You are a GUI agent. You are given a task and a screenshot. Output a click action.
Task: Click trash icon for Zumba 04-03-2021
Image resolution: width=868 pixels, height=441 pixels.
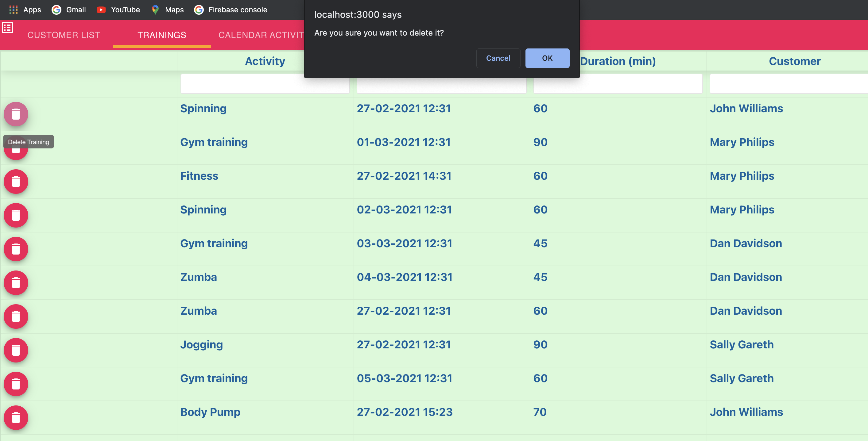pyautogui.click(x=16, y=283)
